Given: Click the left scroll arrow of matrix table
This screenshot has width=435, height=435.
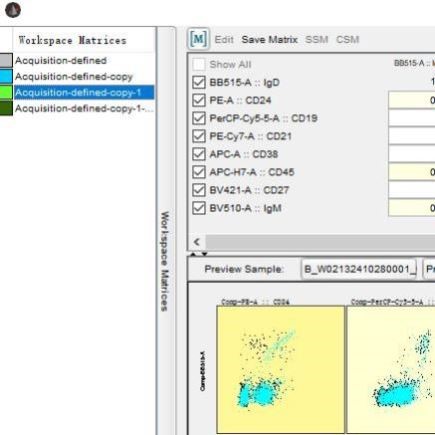Looking at the screenshot, I should pyautogui.click(x=197, y=242).
